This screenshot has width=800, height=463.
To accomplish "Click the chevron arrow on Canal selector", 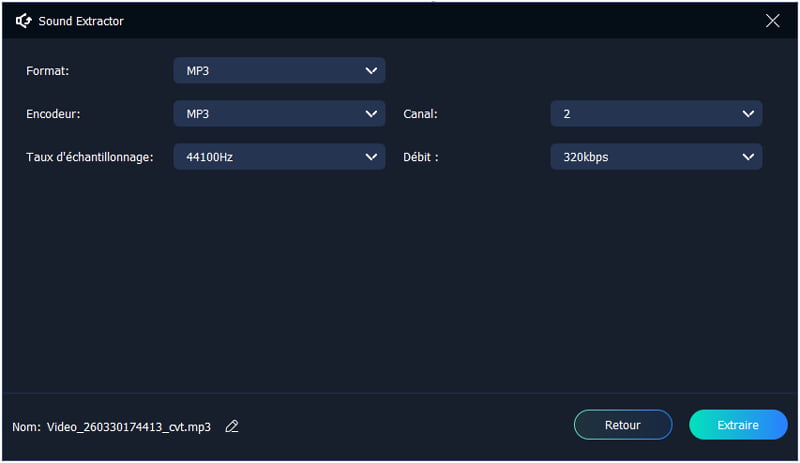I will [x=748, y=114].
